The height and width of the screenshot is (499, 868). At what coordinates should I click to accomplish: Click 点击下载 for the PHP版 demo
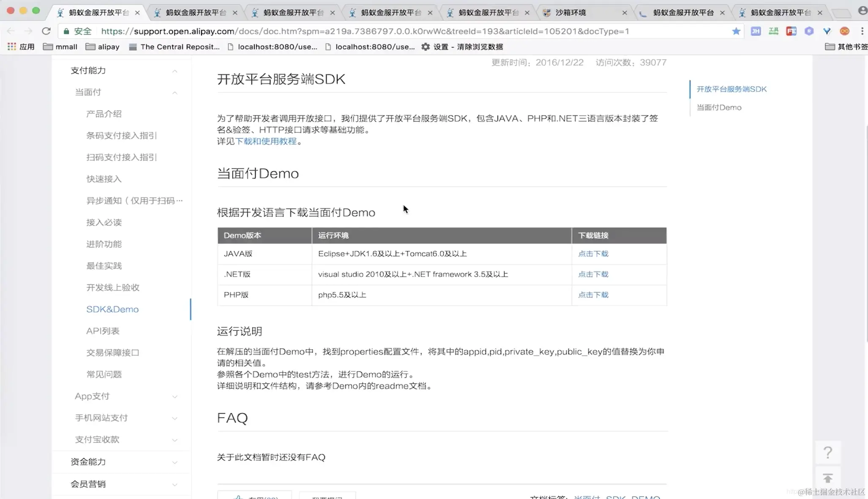(593, 295)
